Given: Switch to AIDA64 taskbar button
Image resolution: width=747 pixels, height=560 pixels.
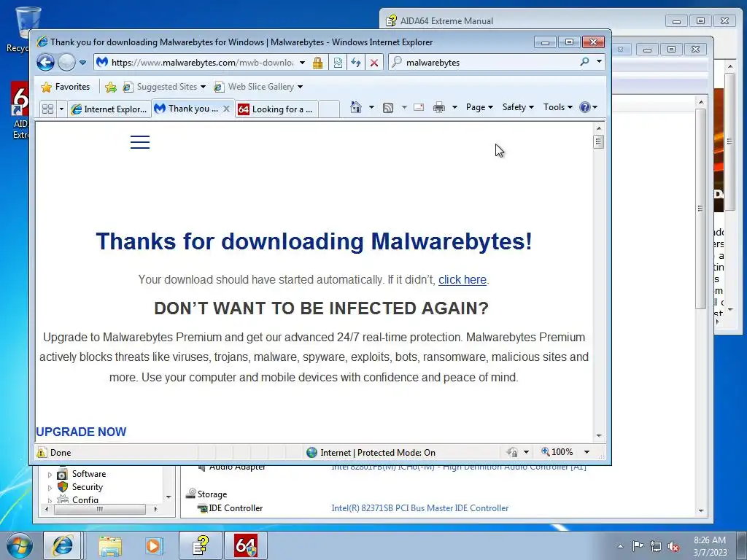Looking at the screenshot, I should point(246,545).
